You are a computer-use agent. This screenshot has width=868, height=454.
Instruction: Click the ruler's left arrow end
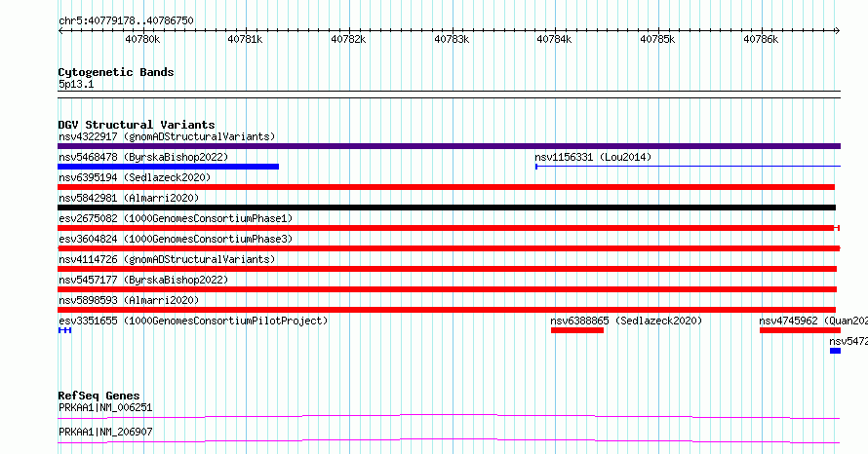(60, 30)
